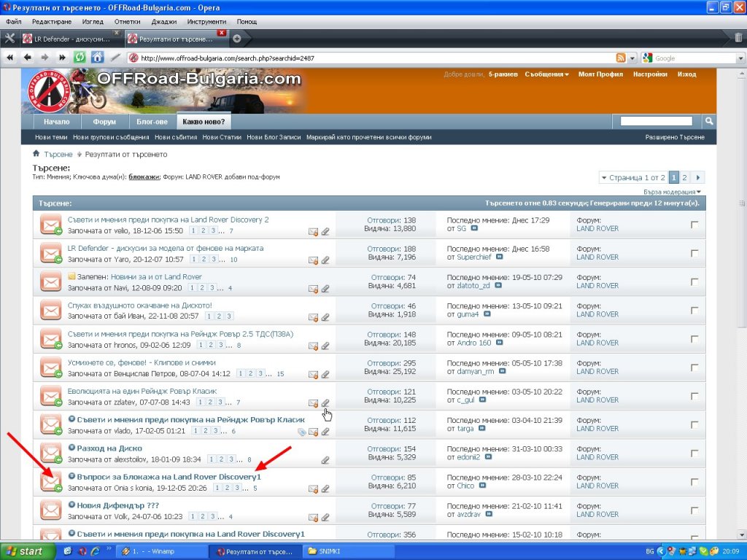Check the Спуках въздушното окачване checkbox
This screenshot has height=560, width=747.
click(694, 310)
